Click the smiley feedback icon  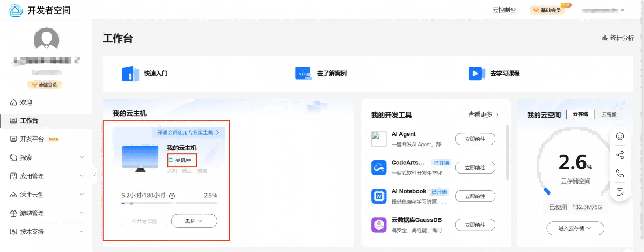coord(620,136)
